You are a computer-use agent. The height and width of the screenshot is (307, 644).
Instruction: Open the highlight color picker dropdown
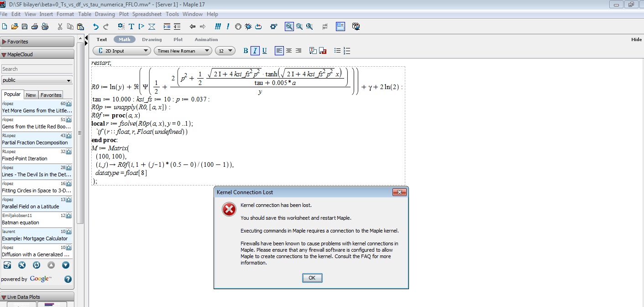[323, 51]
